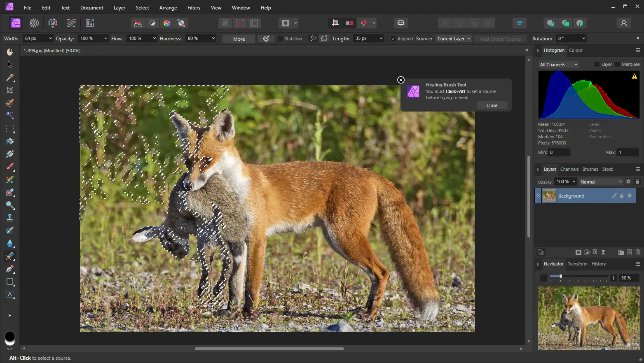The width and height of the screenshot is (644, 363).
Task: Pick the Colour Picker tool
Action: coord(10,78)
